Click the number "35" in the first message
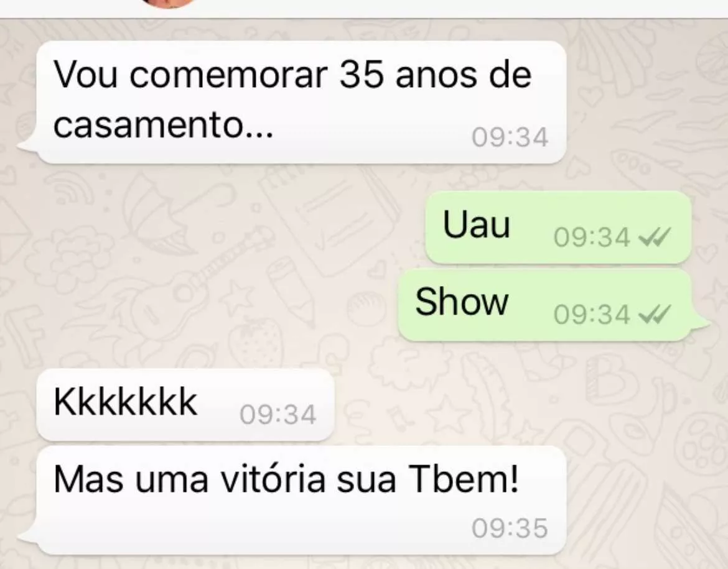This screenshot has width=728, height=569. point(362,74)
